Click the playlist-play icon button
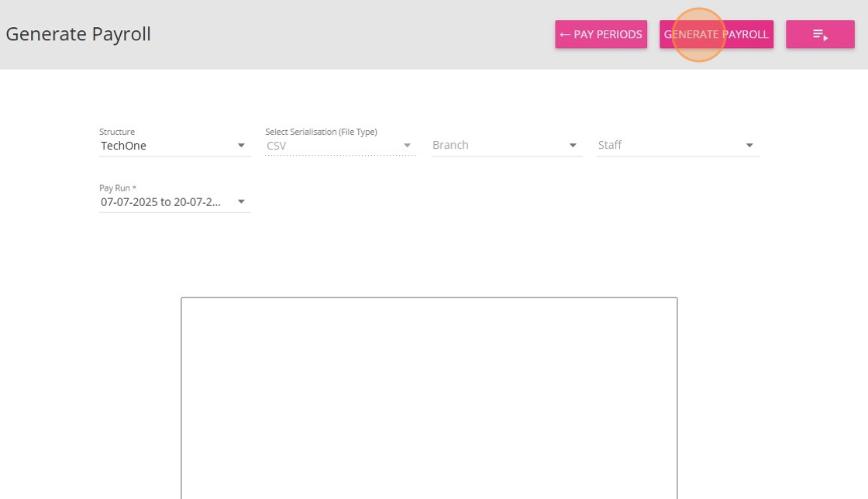This screenshot has height=499, width=868. click(x=820, y=34)
